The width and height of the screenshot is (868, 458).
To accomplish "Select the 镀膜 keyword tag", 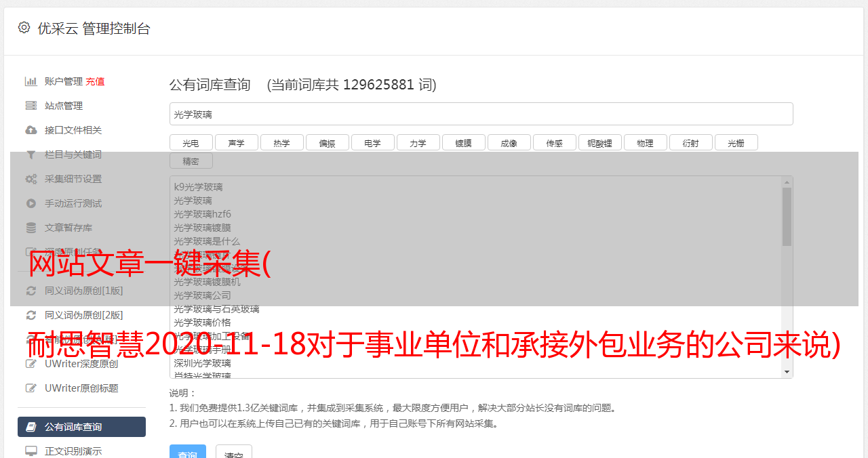I will point(464,142).
